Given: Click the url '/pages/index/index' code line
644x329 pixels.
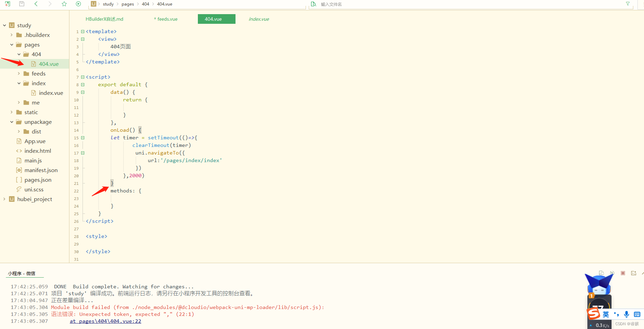Looking at the screenshot, I should [x=185, y=160].
